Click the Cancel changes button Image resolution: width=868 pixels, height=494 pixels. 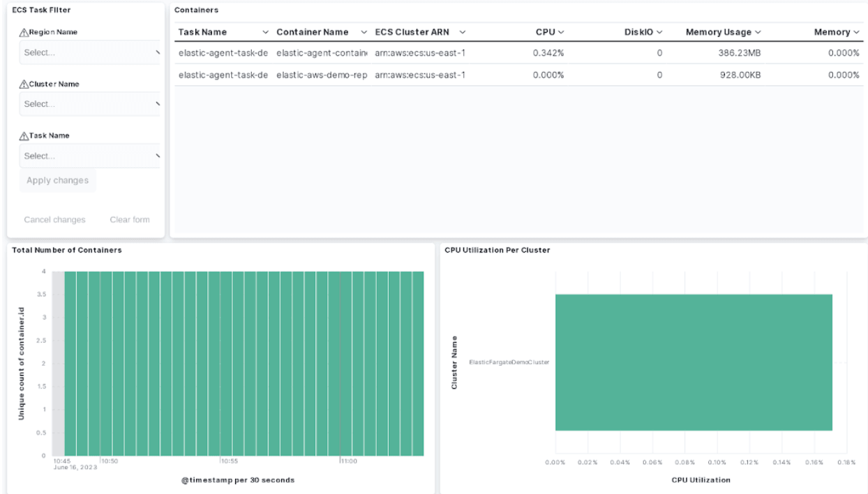(54, 220)
